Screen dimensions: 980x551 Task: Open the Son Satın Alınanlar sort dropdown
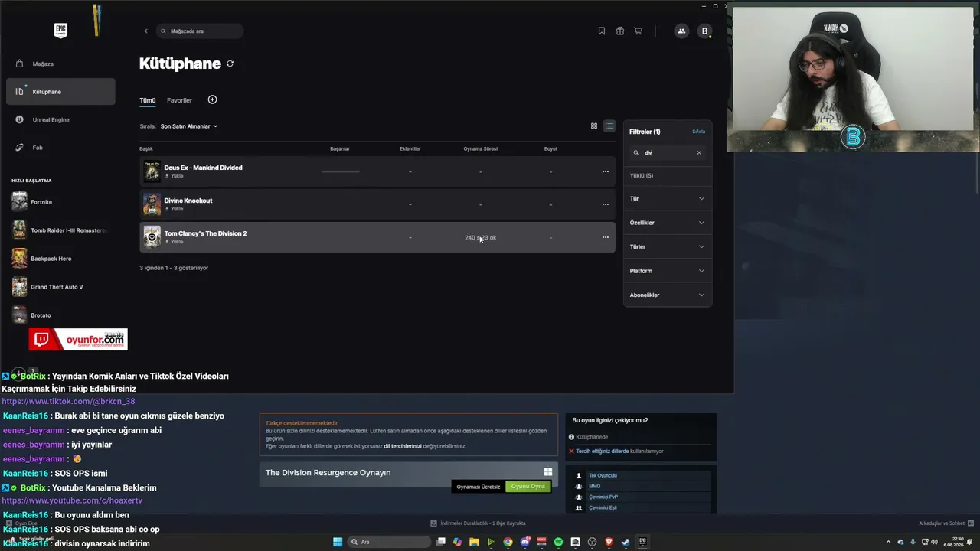189,126
